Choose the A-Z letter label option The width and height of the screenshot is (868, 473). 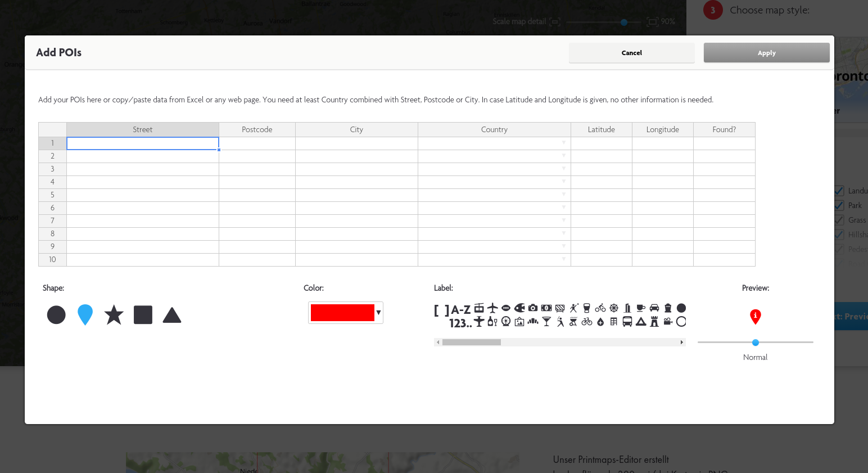(x=460, y=310)
